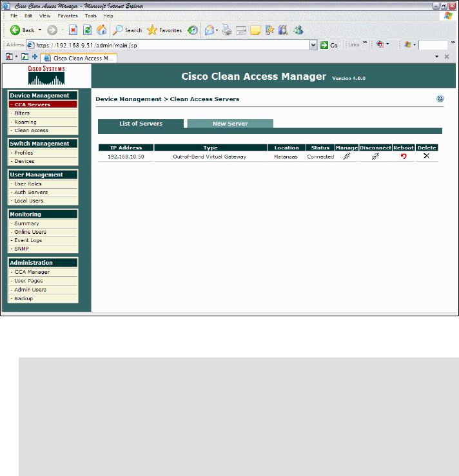This screenshot has height=476, width=459.
Task: Click the green Back arrow in IE
Action: point(15,30)
